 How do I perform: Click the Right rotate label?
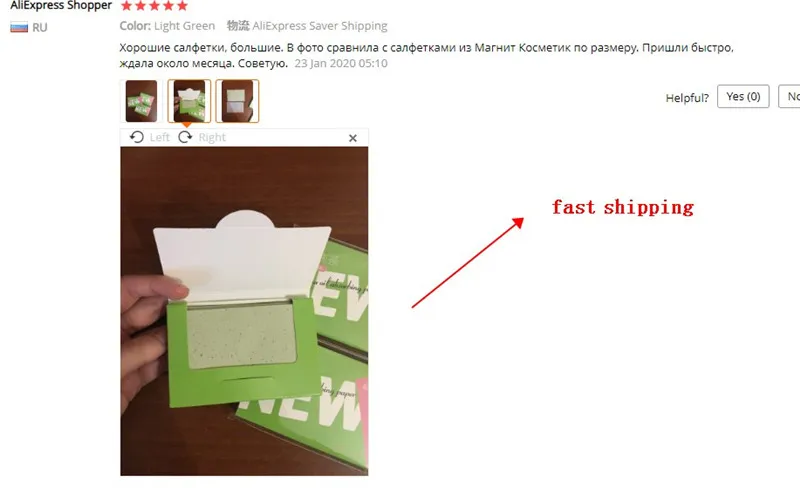pos(212,137)
